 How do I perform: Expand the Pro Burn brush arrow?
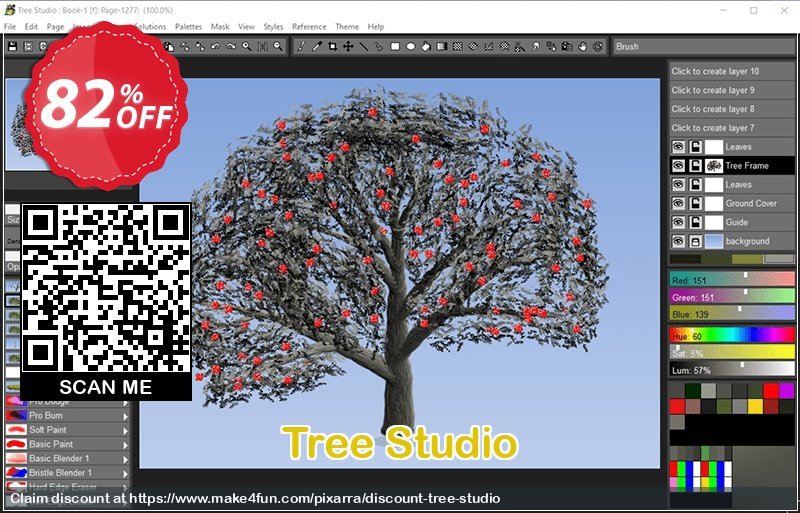(x=126, y=417)
